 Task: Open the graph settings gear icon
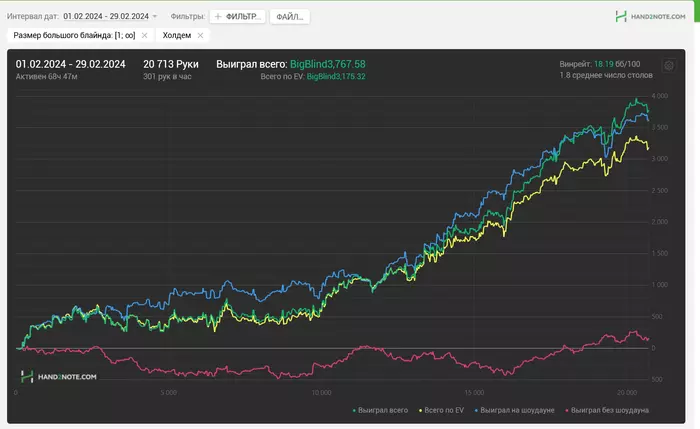(x=668, y=66)
